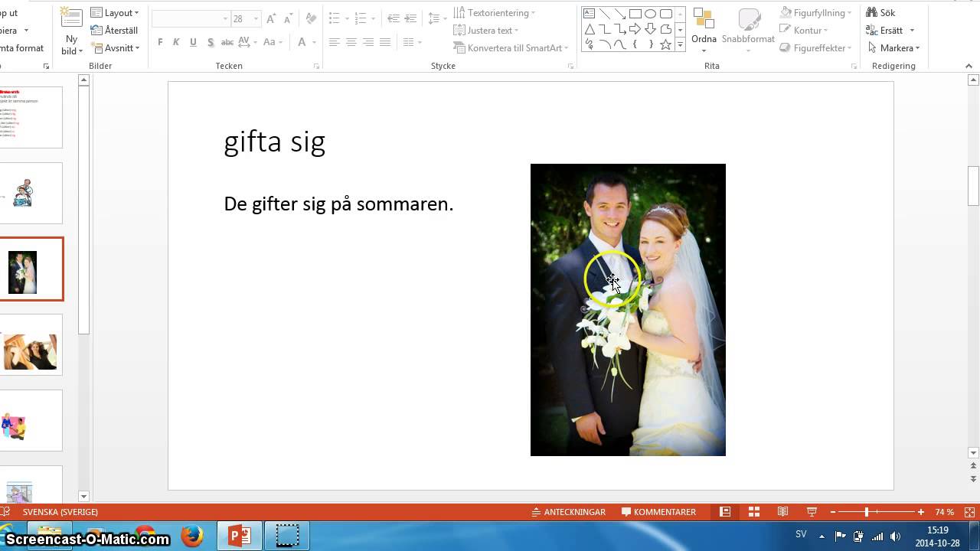The width and height of the screenshot is (980, 551).
Task: Open the columns dropdown
Action: coord(413,42)
